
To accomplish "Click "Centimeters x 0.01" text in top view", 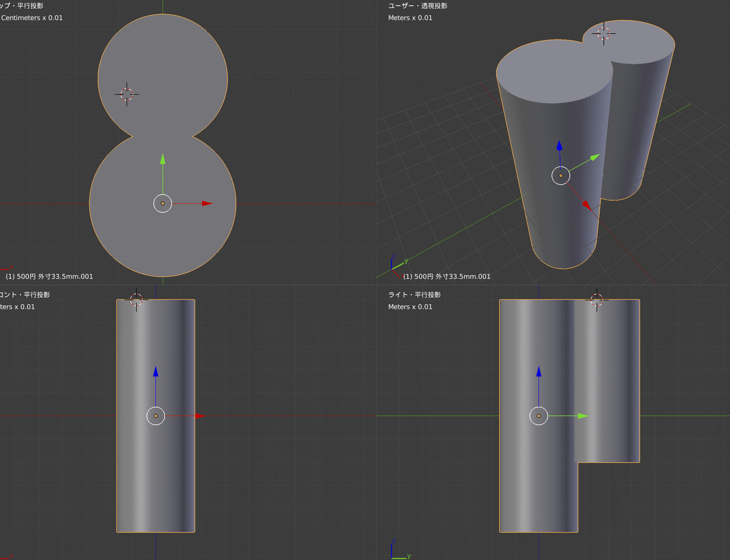I will pos(32,18).
